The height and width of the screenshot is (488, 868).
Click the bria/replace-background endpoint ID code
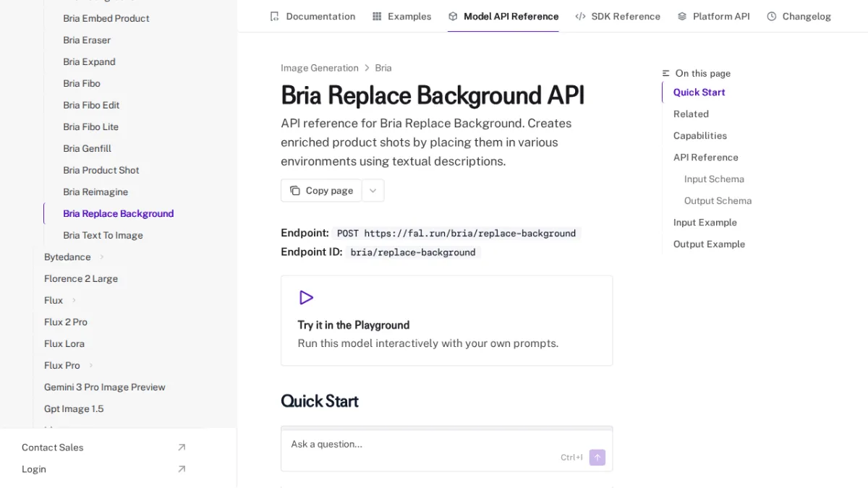(x=413, y=252)
